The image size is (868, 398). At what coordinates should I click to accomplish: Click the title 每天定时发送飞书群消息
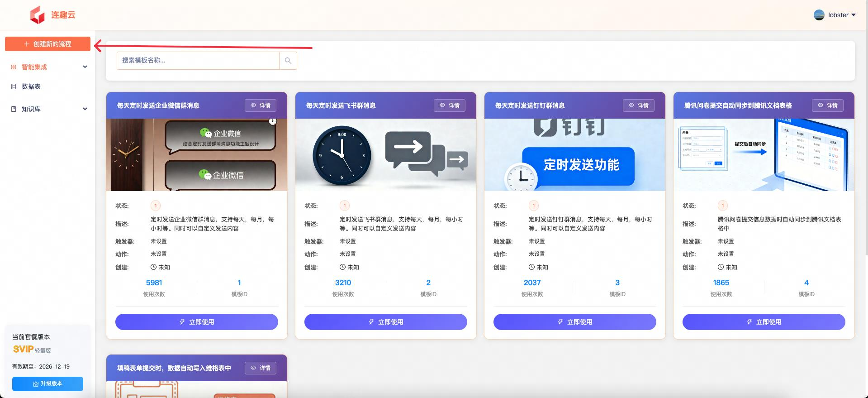341,105
